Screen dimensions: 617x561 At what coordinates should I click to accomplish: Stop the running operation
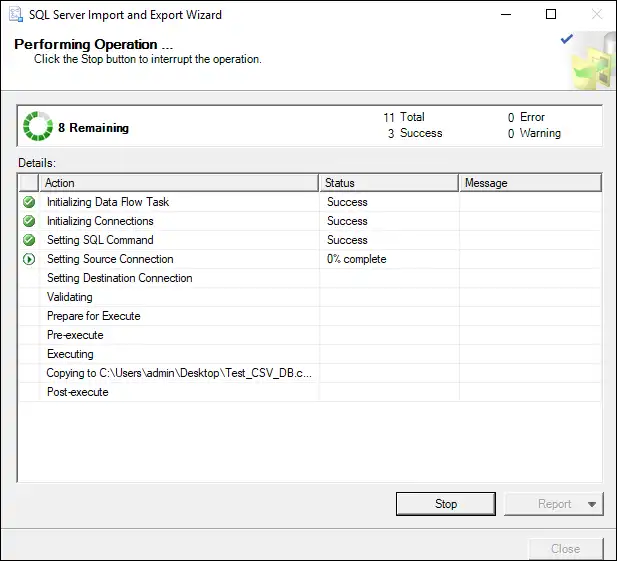tap(446, 504)
